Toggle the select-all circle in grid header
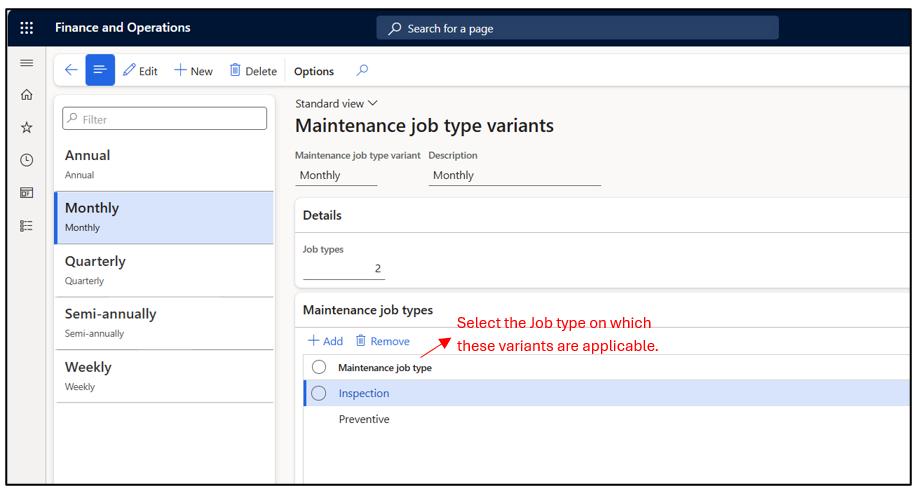 319,367
